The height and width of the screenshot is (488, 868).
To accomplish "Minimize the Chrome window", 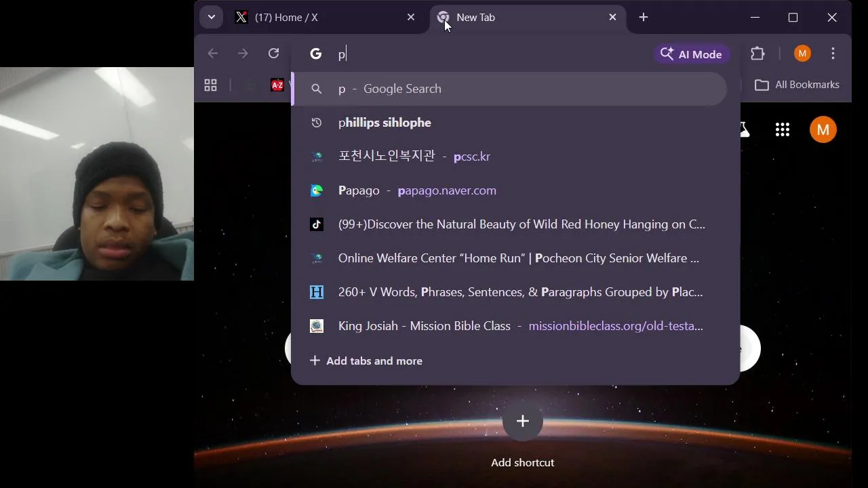I will (755, 18).
